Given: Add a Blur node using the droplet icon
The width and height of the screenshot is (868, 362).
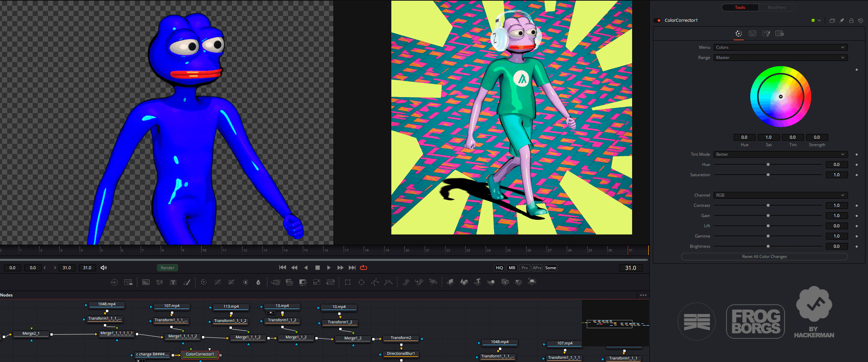Looking at the screenshot, I should click(x=258, y=282).
